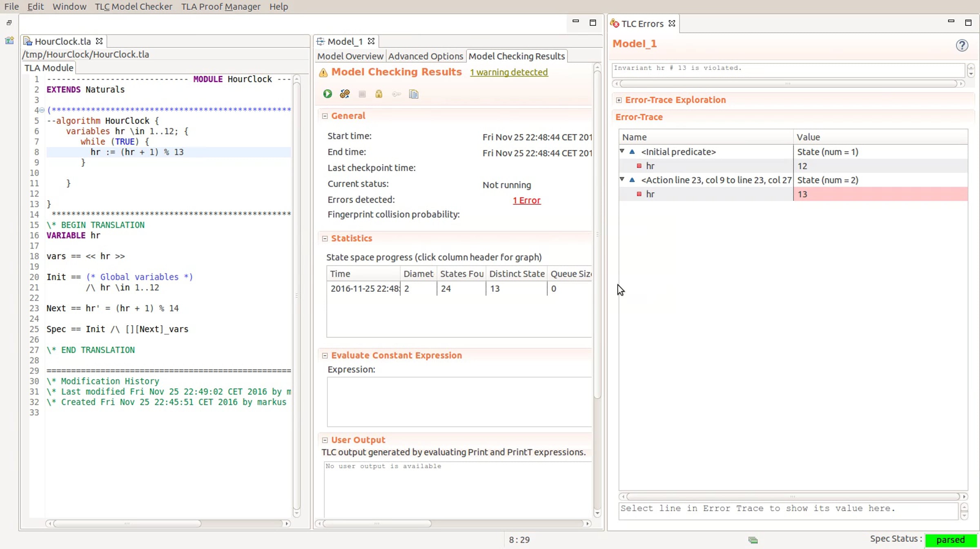The image size is (980, 549).
Task: Collapse the General section
Action: (325, 116)
